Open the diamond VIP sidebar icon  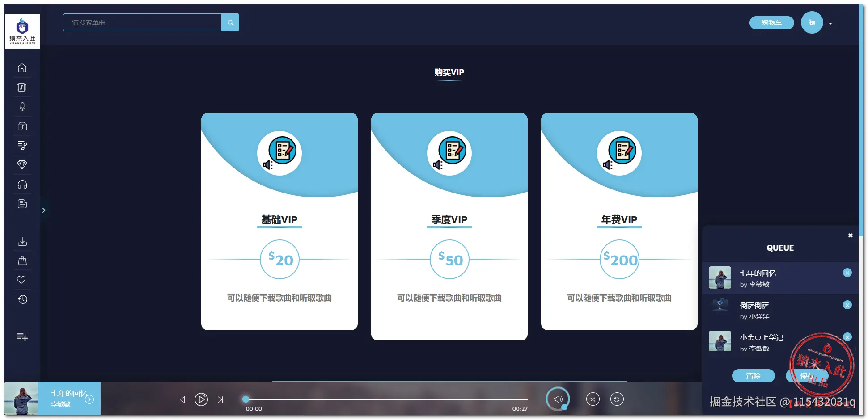[x=22, y=164]
